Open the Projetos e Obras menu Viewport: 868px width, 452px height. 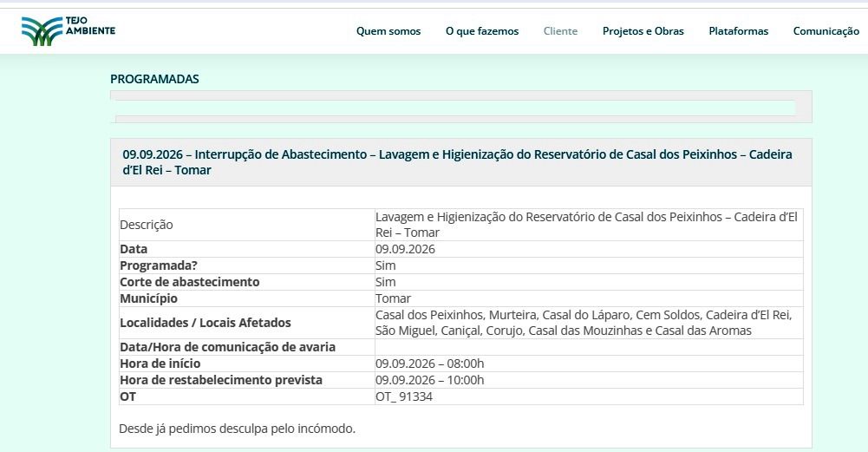point(643,31)
